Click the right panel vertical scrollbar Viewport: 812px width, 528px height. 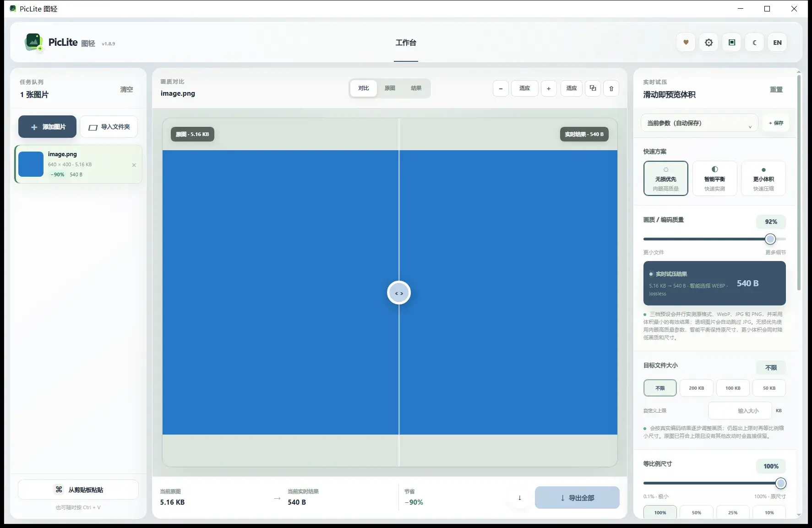[x=799, y=183]
